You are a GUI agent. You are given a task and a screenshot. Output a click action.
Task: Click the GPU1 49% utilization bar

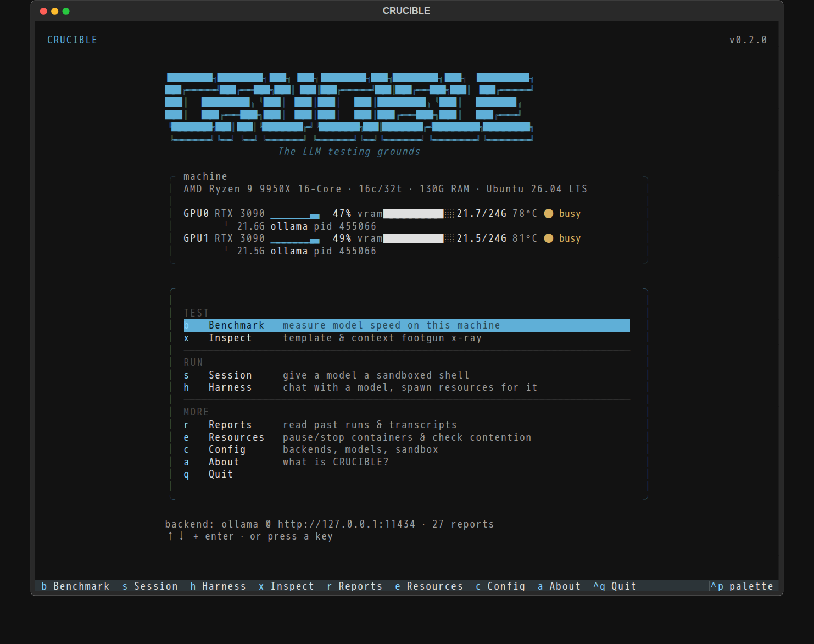point(295,241)
